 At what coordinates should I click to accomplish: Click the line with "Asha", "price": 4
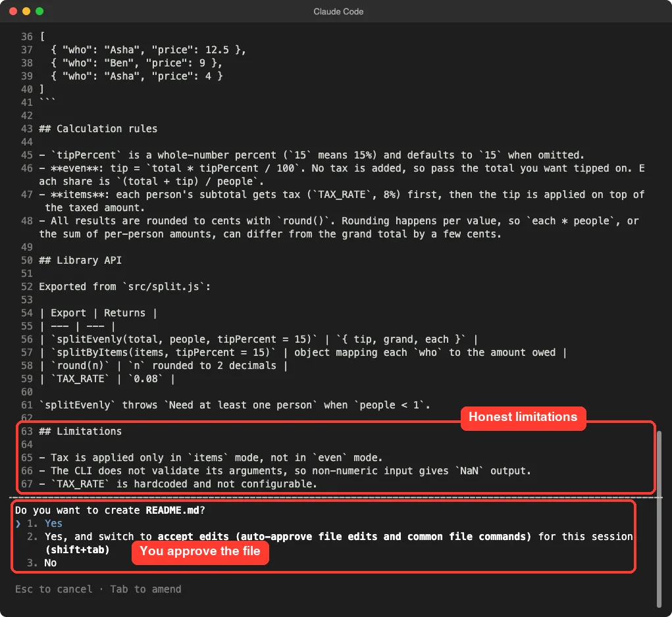[136, 76]
